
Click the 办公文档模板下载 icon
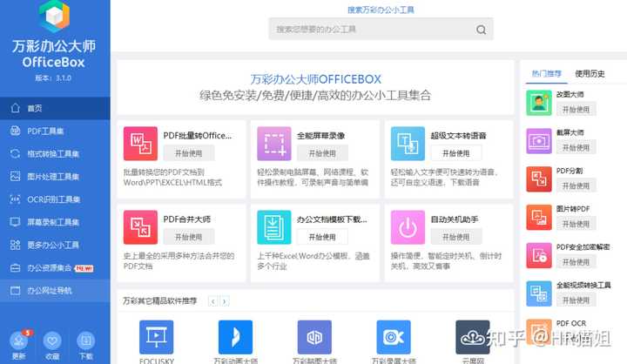274,227
